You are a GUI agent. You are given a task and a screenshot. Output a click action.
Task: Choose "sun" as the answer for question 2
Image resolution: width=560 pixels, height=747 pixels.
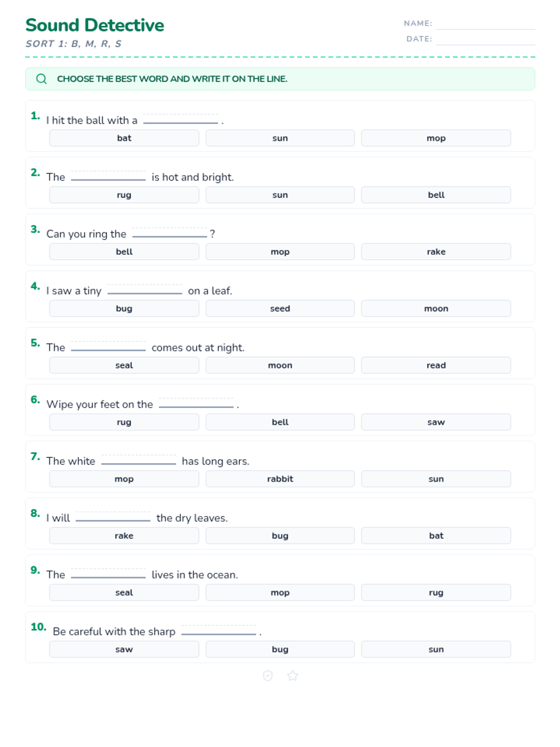(280, 195)
